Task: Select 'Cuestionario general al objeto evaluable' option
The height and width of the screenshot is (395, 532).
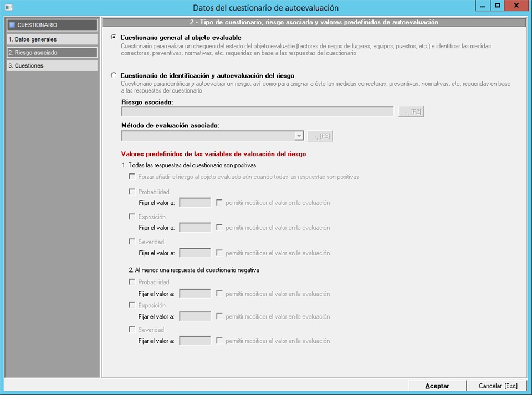Action: coord(114,37)
